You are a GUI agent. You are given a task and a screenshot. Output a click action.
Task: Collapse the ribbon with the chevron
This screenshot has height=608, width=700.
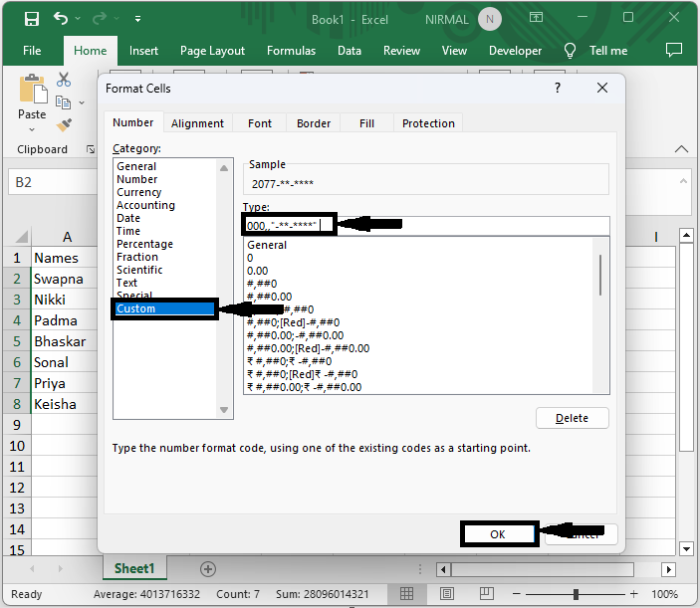point(682,149)
